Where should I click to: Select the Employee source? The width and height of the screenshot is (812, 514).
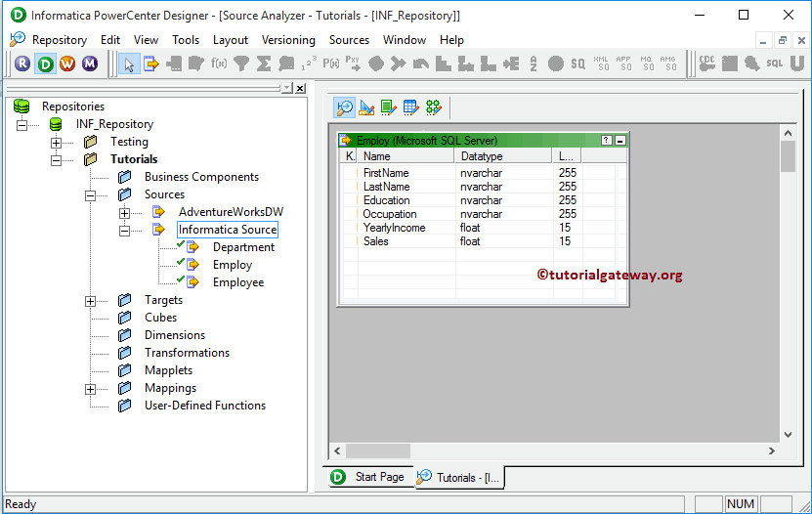238,282
